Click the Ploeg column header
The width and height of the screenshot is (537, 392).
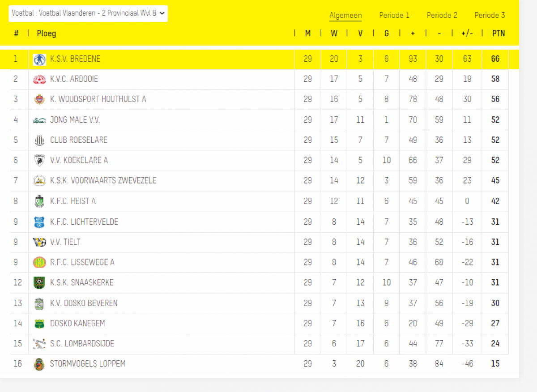pyautogui.click(x=47, y=33)
